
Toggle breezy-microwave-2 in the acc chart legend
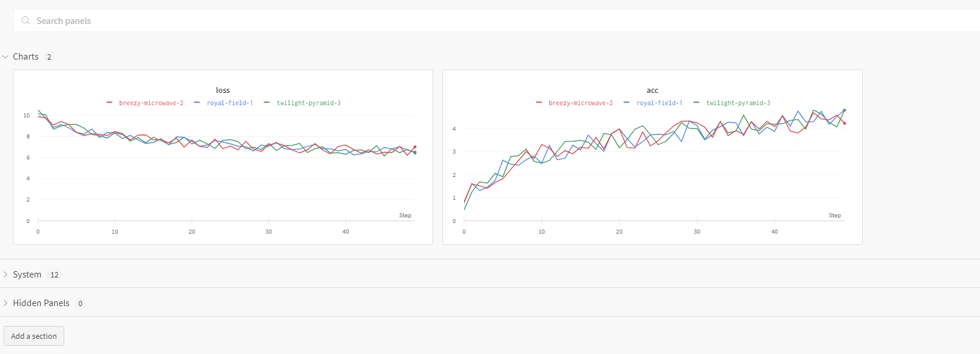(580, 103)
